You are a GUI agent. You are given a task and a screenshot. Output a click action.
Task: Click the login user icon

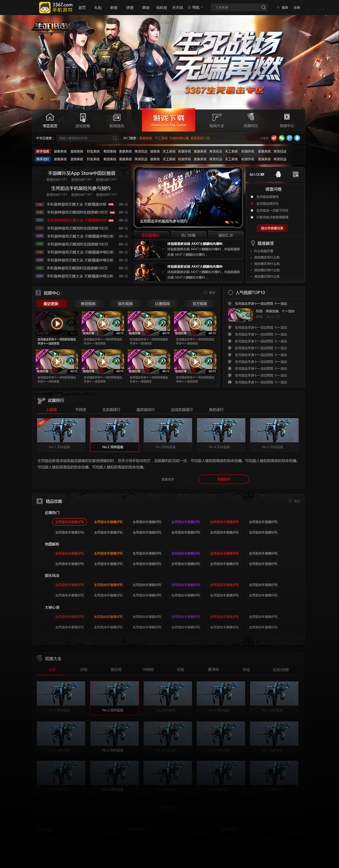pos(278,7)
